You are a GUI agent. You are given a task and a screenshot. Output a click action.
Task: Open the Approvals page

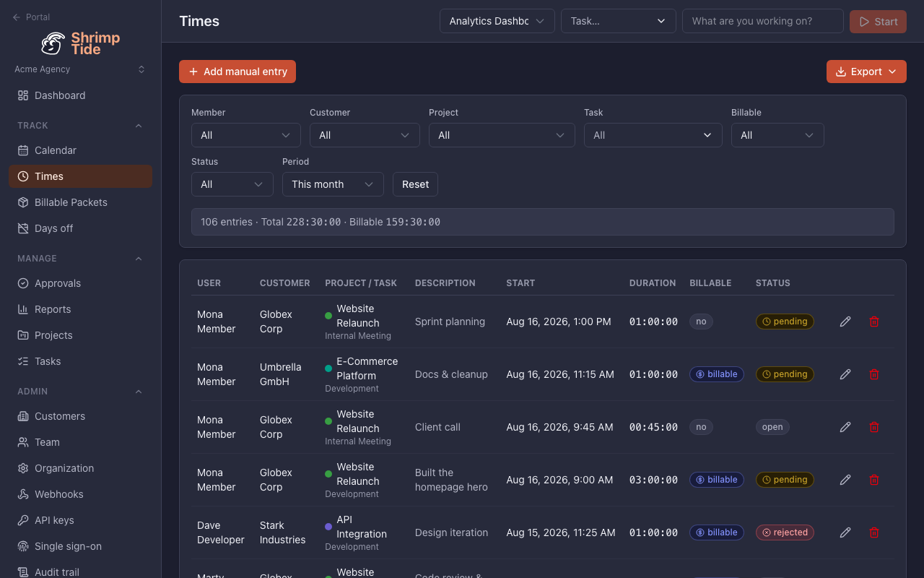(80, 283)
